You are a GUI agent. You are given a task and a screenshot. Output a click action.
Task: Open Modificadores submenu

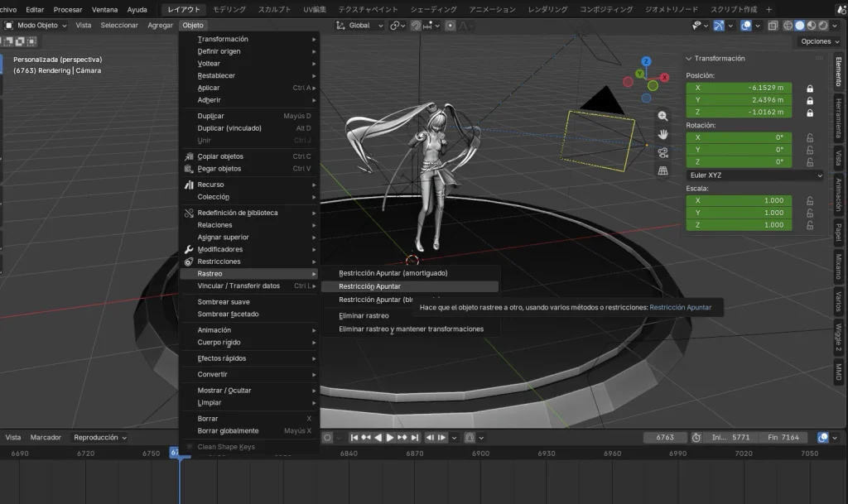click(249, 250)
